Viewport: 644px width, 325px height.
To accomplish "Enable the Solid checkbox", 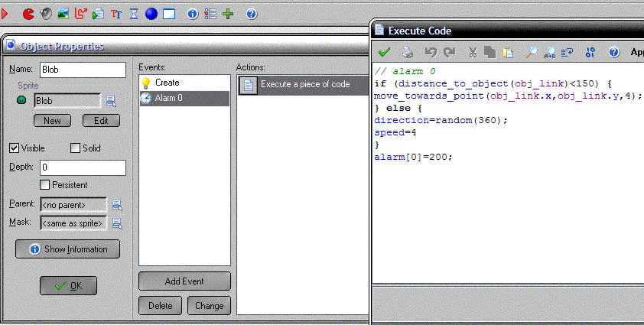I will tap(75, 148).
